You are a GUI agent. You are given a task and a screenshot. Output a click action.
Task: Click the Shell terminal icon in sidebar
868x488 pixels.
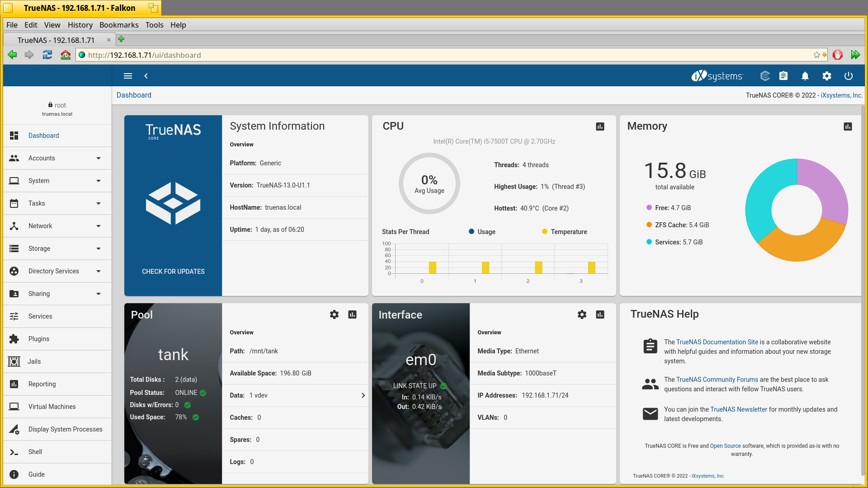point(14,452)
